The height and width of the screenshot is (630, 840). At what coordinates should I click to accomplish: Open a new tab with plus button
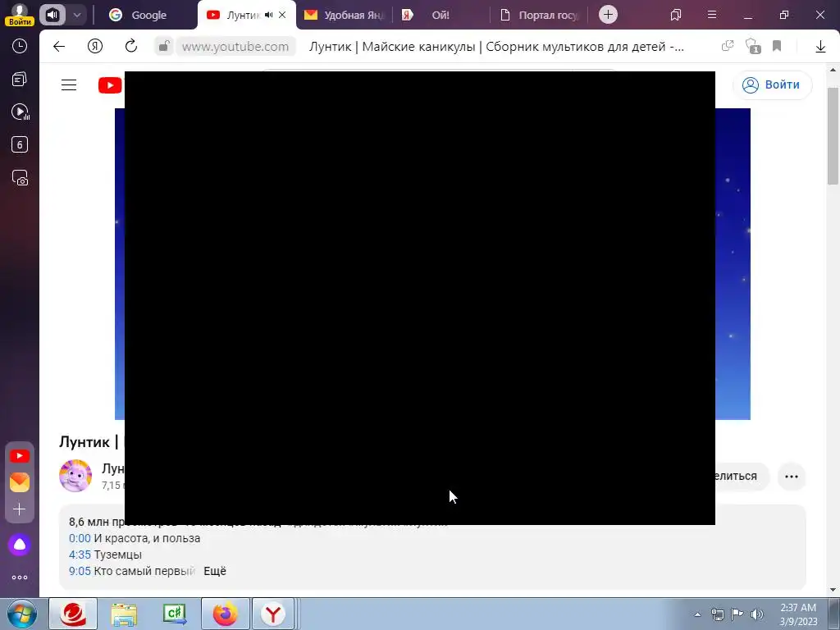[x=608, y=15]
